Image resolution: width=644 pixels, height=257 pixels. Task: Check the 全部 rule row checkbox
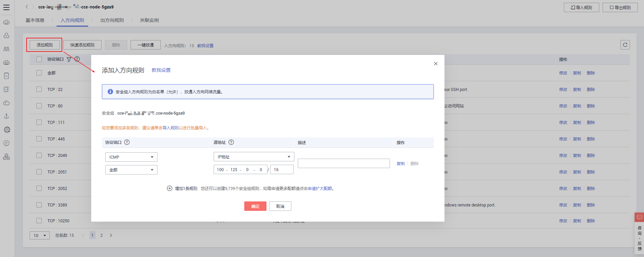point(39,73)
